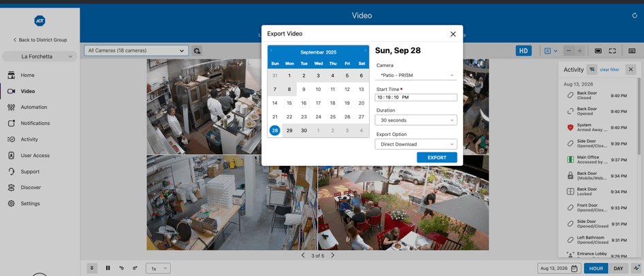Select the patio camera feed
Image resolution: width=644 pixels, height=276 pixels.
point(403,207)
